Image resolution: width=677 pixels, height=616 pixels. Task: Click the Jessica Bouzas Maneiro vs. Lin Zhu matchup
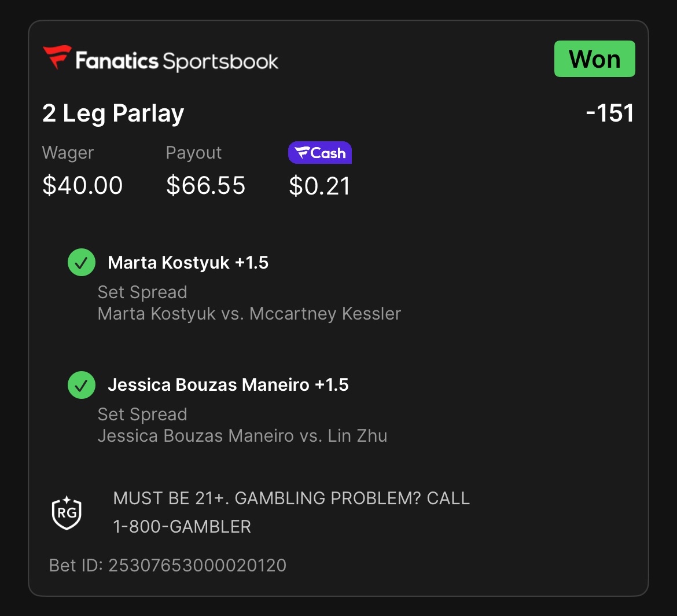242,436
